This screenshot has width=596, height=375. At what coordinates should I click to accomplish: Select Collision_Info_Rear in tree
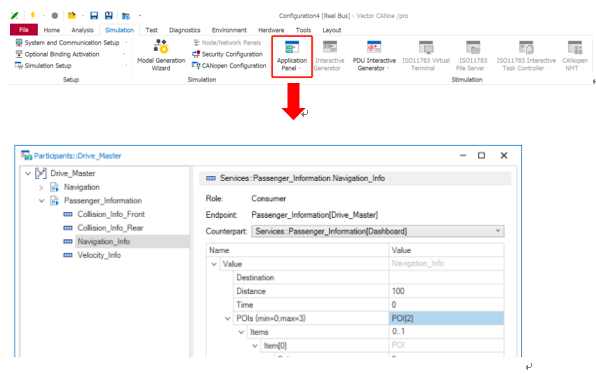tap(110, 228)
